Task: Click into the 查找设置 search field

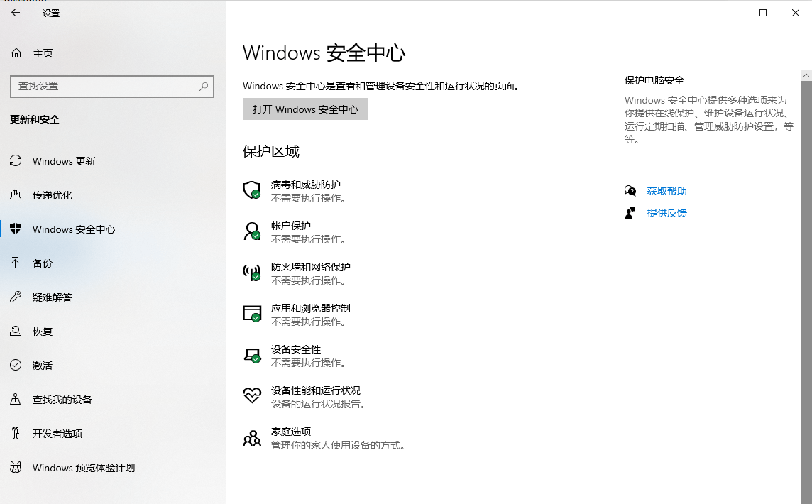Action: coord(112,87)
